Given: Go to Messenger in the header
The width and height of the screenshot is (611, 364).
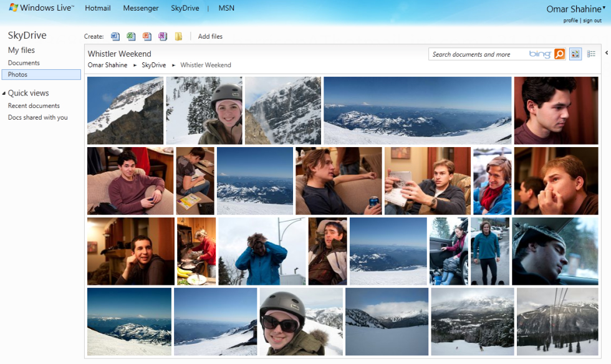Looking at the screenshot, I should point(140,8).
